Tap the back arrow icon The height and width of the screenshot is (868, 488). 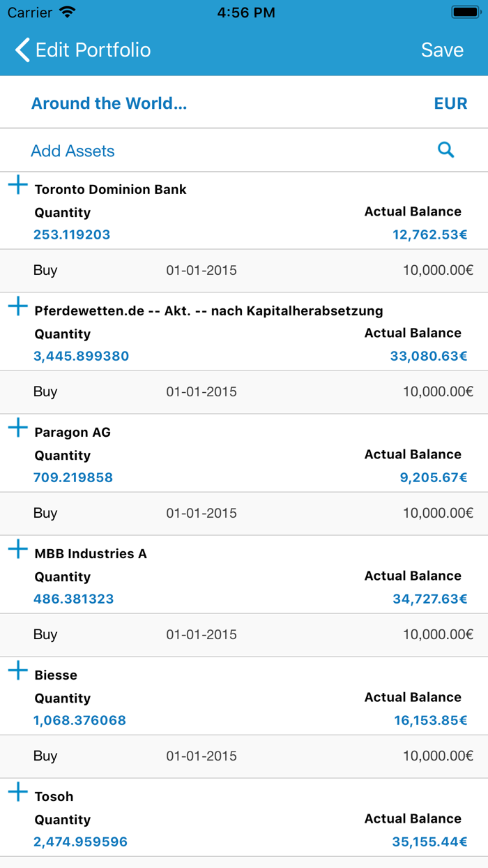(x=22, y=50)
